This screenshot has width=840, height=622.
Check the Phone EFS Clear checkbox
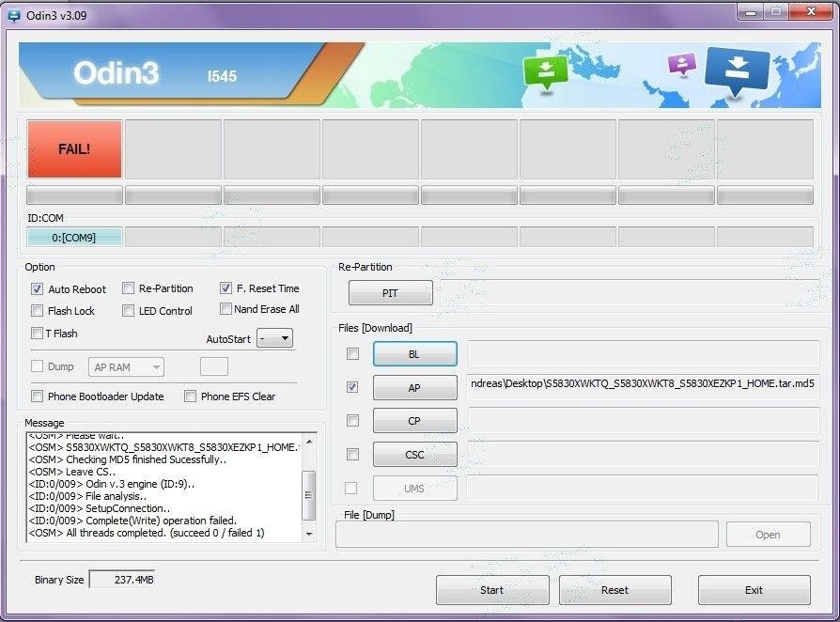(190, 397)
